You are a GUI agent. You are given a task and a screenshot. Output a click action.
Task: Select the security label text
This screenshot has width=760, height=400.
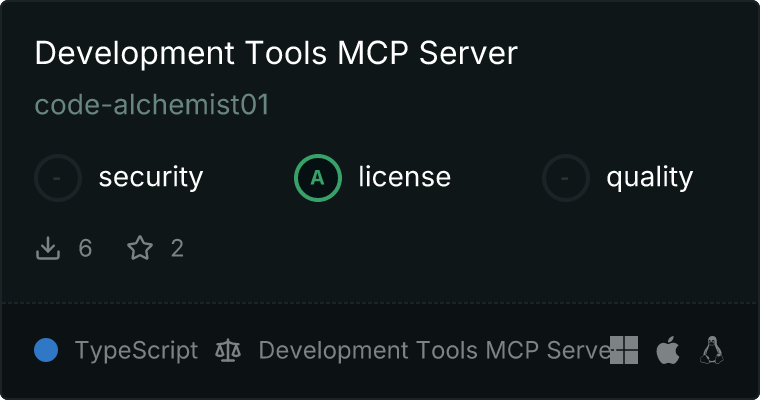(x=150, y=178)
